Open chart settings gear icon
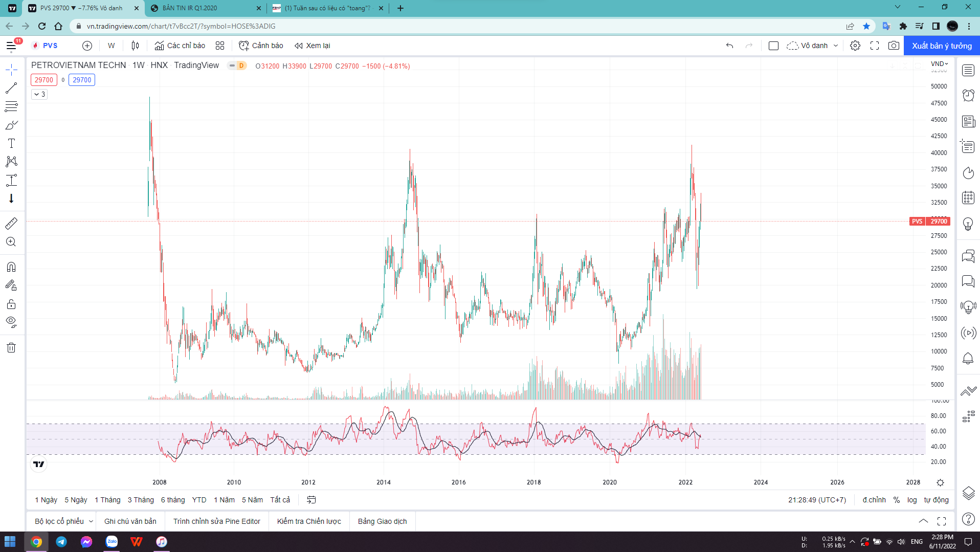 pos(855,46)
